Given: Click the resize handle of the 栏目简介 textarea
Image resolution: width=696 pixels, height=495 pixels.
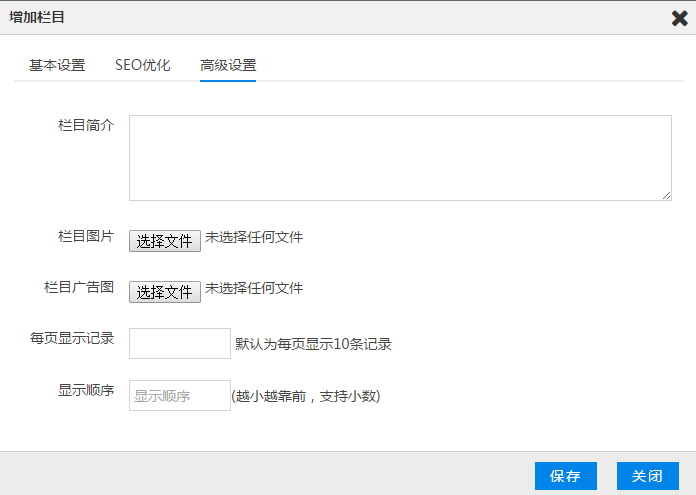Looking at the screenshot, I should [x=666, y=195].
